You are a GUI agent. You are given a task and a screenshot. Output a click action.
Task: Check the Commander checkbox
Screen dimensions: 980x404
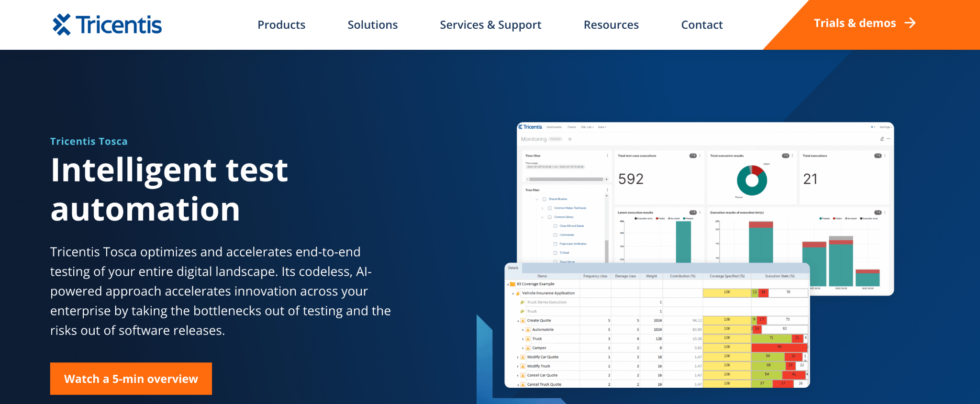[555, 235]
